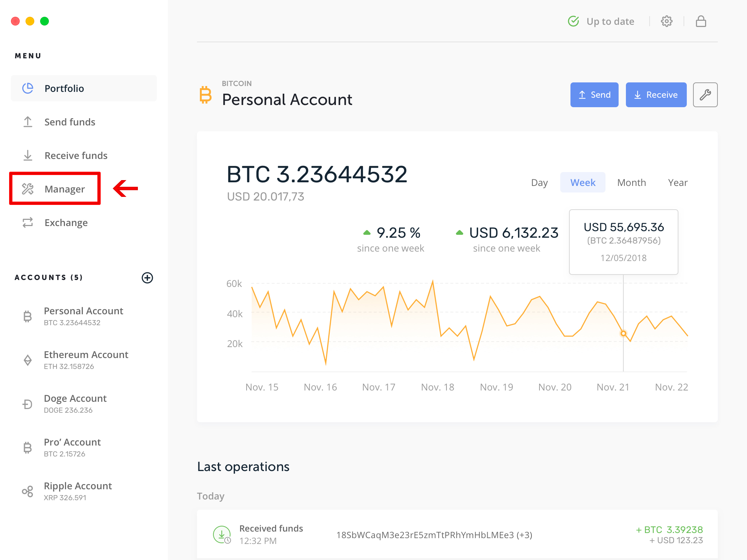747x560 pixels.
Task: Switch chart range to Month
Action: (631, 183)
